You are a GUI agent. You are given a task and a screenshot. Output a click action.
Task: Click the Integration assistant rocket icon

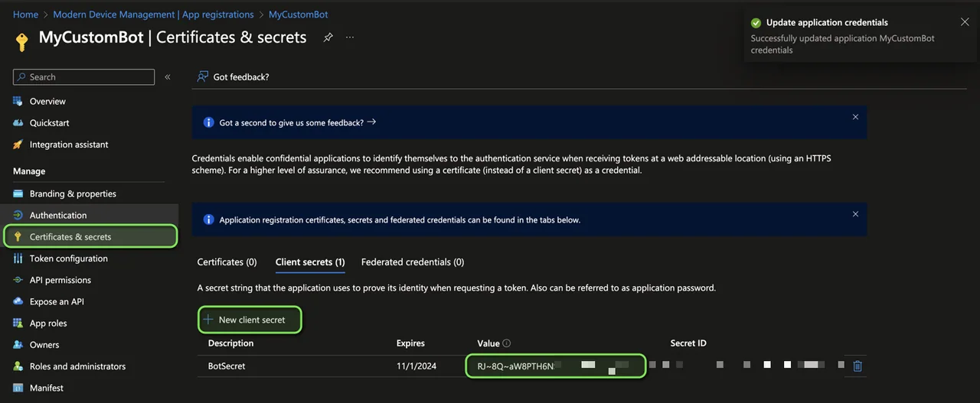click(x=18, y=145)
